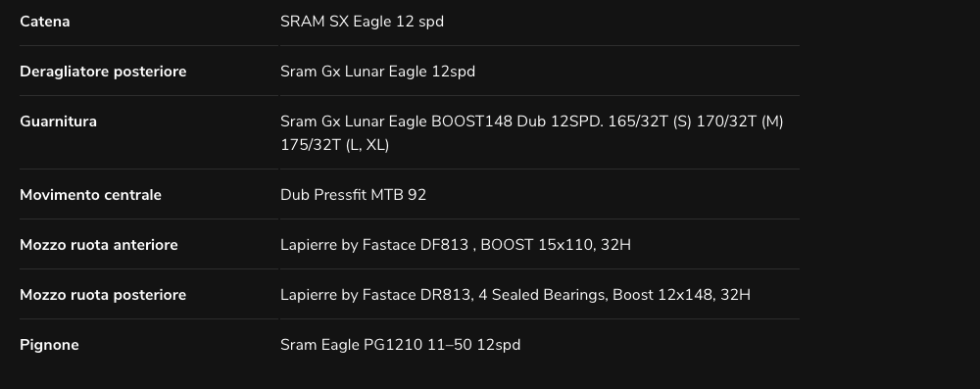
Task: Select the Dub Pressfit MTB 92 value
Action: coord(353,194)
